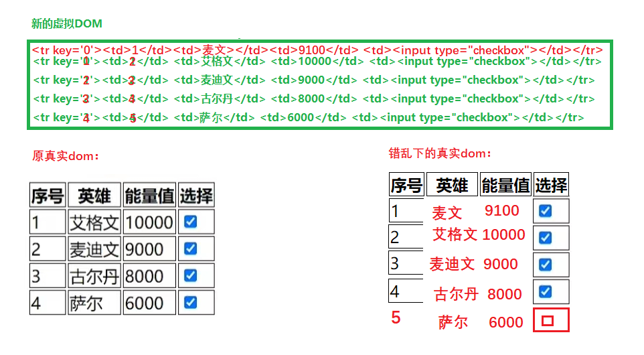
Task: Select the green code line containing 古尔丹 8000
Action: tap(314, 99)
